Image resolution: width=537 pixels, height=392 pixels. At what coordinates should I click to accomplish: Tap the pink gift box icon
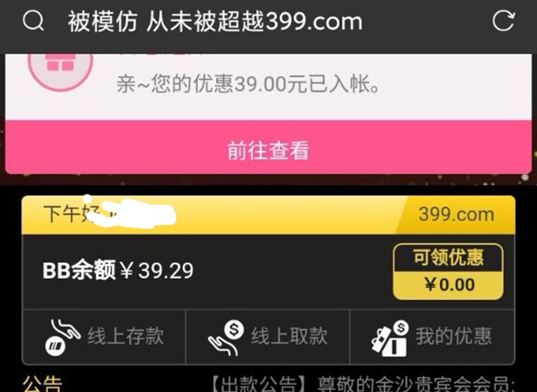(x=60, y=63)
